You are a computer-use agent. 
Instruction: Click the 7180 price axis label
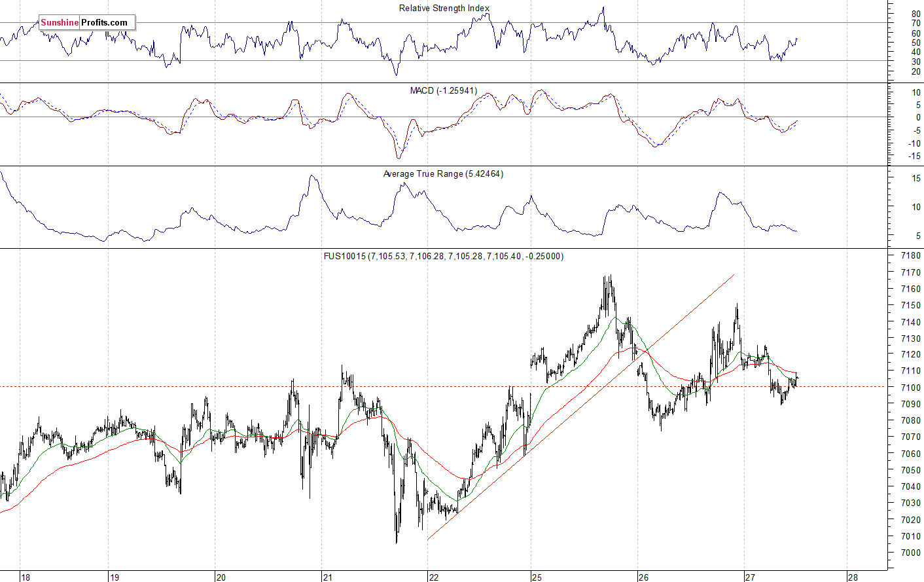pos(911,256)
